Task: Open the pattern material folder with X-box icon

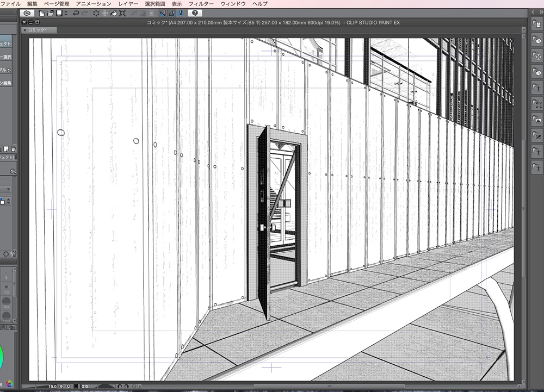Action: pos(537,56)
